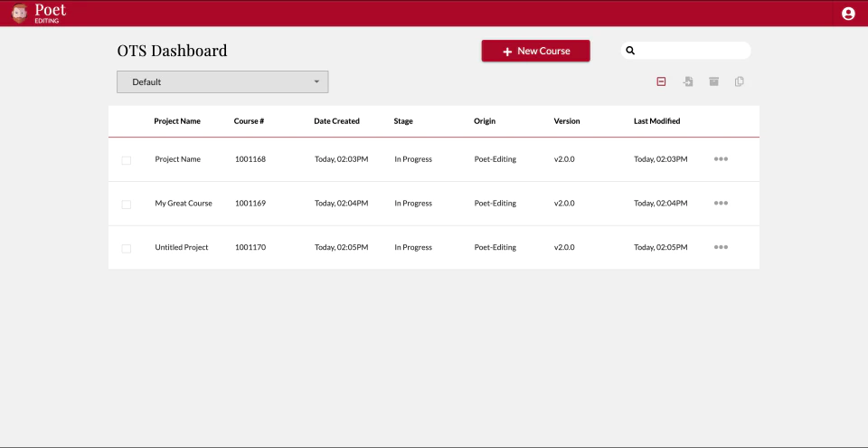Sort by Stage column header

pyautogui.click(x=403, y=121)
